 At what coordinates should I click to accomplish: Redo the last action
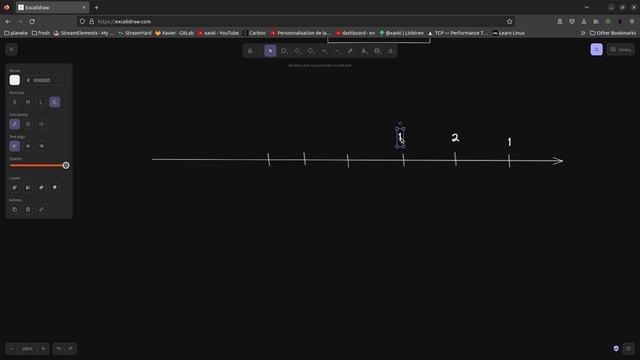coord(70,349)
